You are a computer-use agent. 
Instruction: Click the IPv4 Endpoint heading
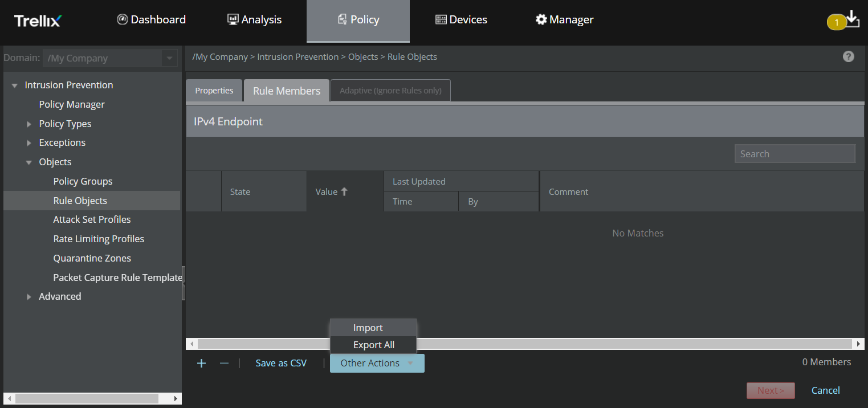pyautogui.click(x=228, y=121)
